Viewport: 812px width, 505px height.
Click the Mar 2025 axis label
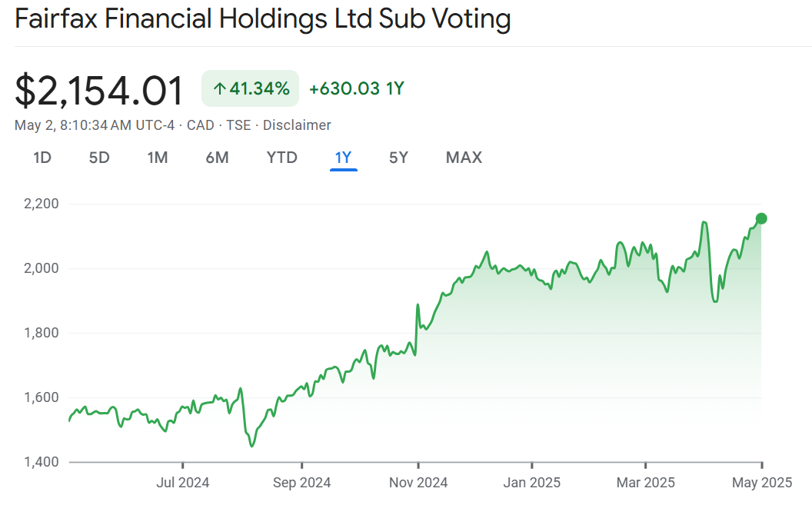pos(645,483)
